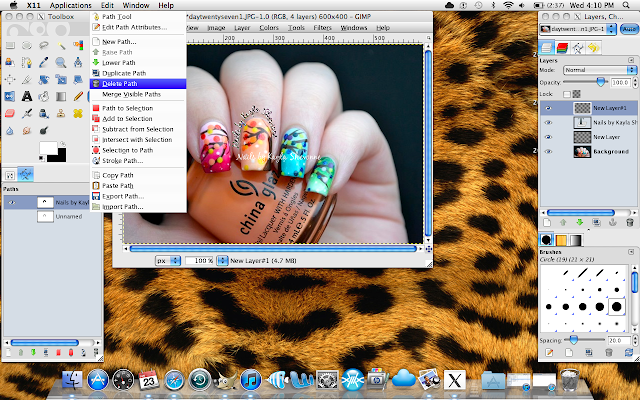Select the Text tool

[x=27, y=96]
